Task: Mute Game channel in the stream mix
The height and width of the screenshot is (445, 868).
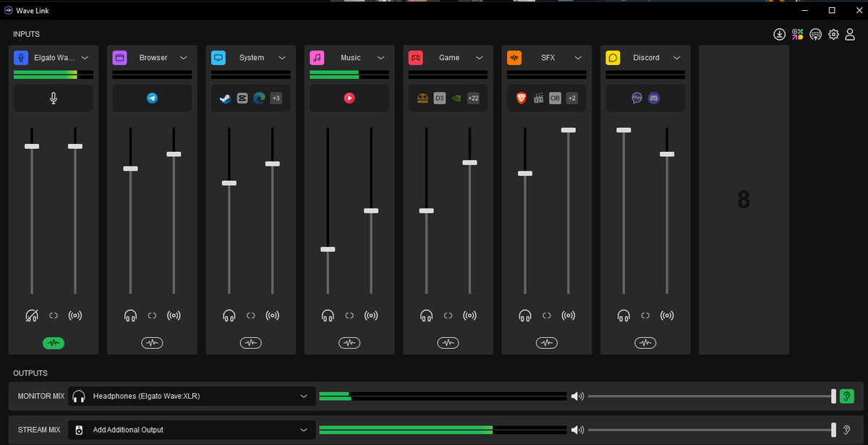Action: [x=470, y=315]
